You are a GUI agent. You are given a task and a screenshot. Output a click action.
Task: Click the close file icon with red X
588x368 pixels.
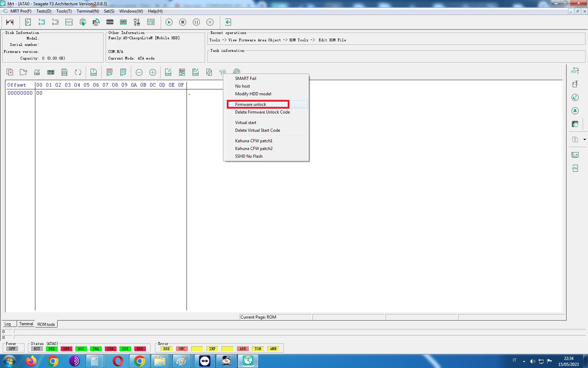point(10,72)
